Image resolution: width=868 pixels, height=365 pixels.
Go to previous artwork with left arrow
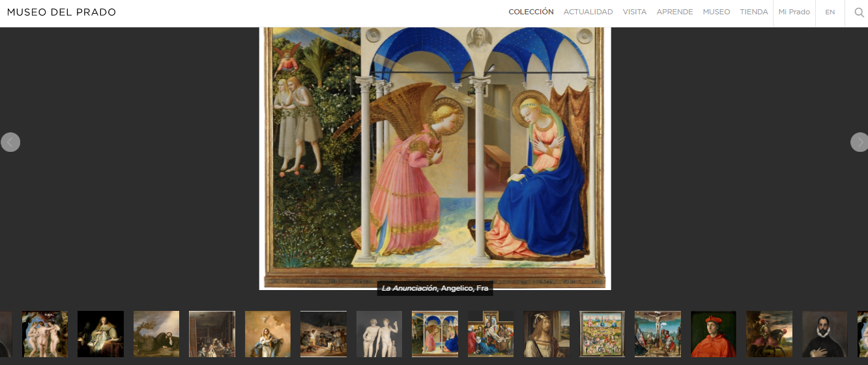pos(10,142)
